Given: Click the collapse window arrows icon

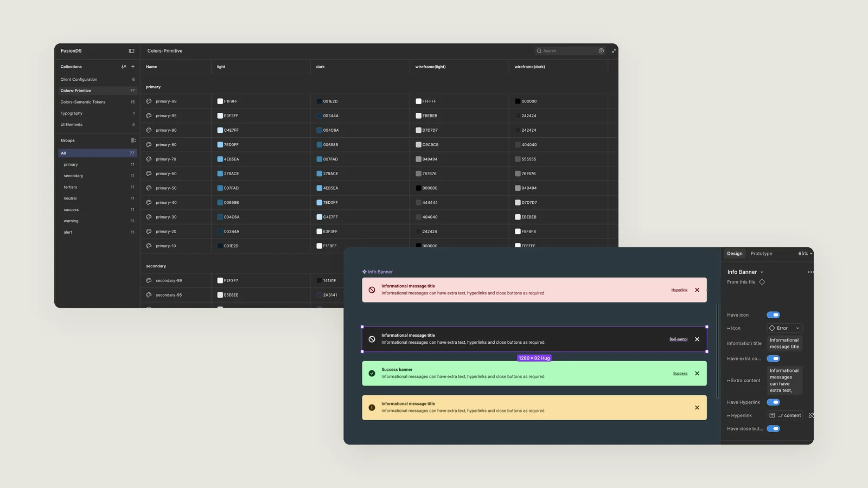Looking at the screenshot, I should pos(614,51).
